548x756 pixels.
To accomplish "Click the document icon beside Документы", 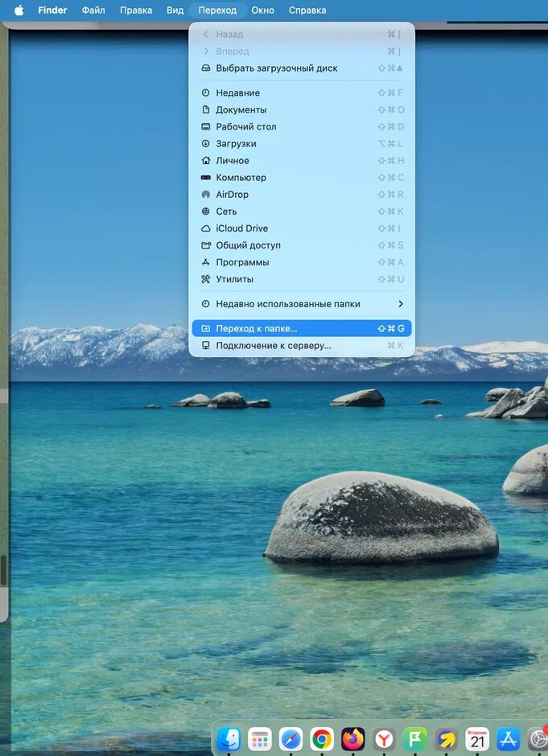I will pyautogui.click(x=205, y=110).
